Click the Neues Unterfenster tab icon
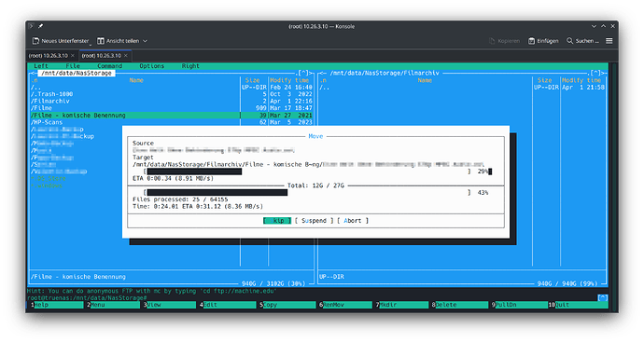Screen dimensions: 644x343 coord(35,41)
